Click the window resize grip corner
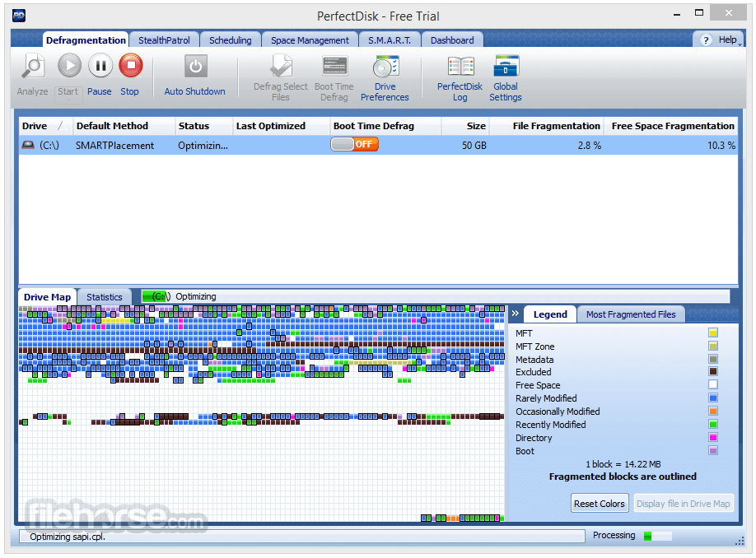This screenshot has height=558, width=756. click(740, 542)
